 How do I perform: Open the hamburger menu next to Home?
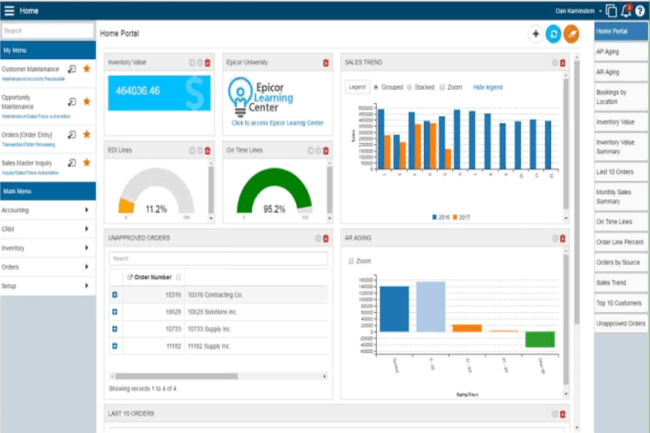(x=9, y=10)
